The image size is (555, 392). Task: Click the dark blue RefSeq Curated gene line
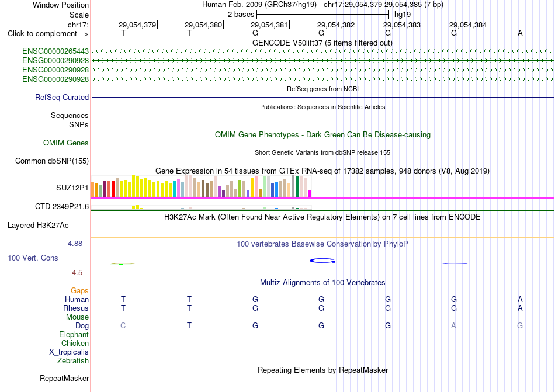(322, 98)
